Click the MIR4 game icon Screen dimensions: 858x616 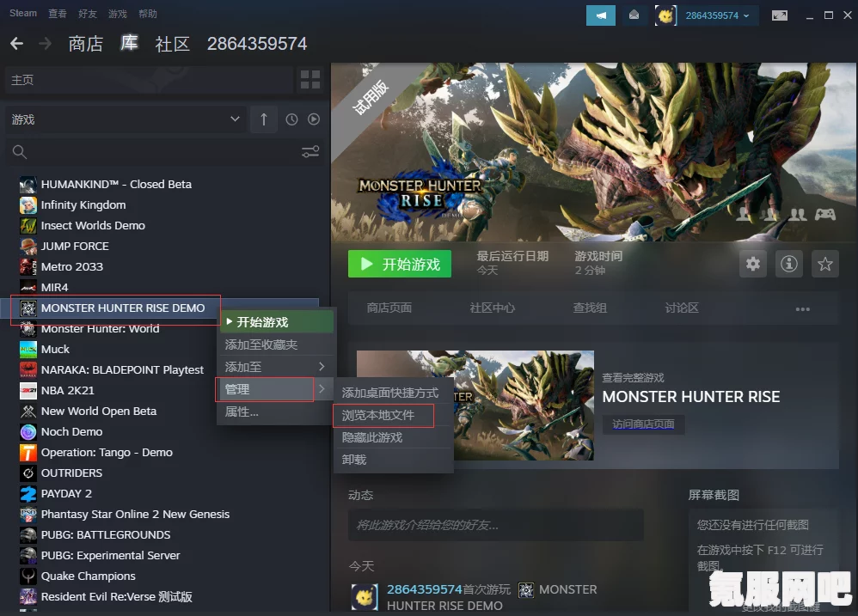(28, 288)
